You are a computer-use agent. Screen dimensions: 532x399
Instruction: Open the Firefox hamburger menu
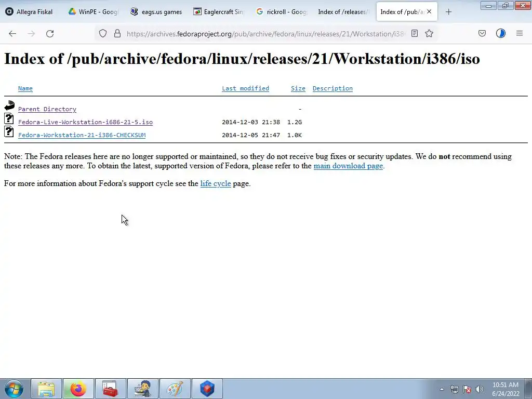click(520, 33)
